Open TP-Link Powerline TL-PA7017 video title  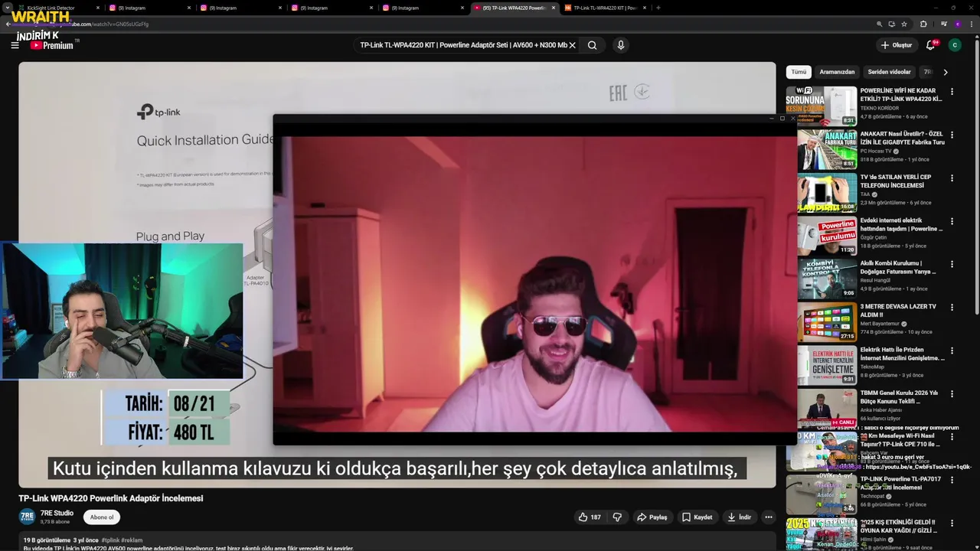tap(900, 483)
